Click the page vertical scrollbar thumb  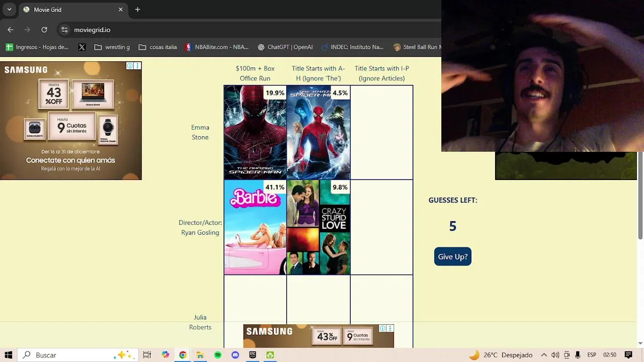[640, 196]
